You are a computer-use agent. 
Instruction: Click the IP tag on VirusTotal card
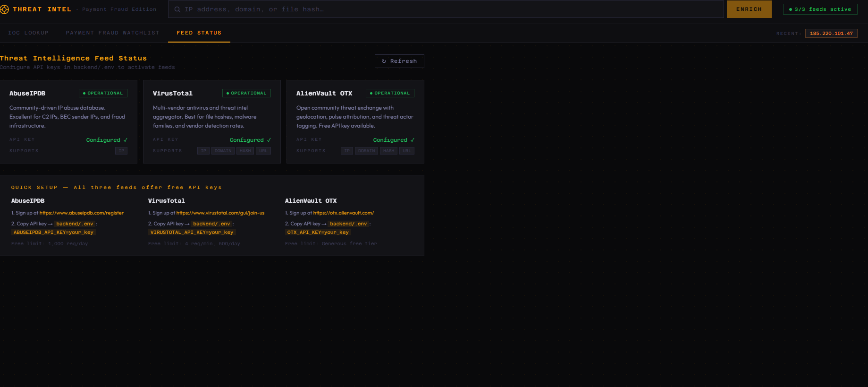[203, 151]
